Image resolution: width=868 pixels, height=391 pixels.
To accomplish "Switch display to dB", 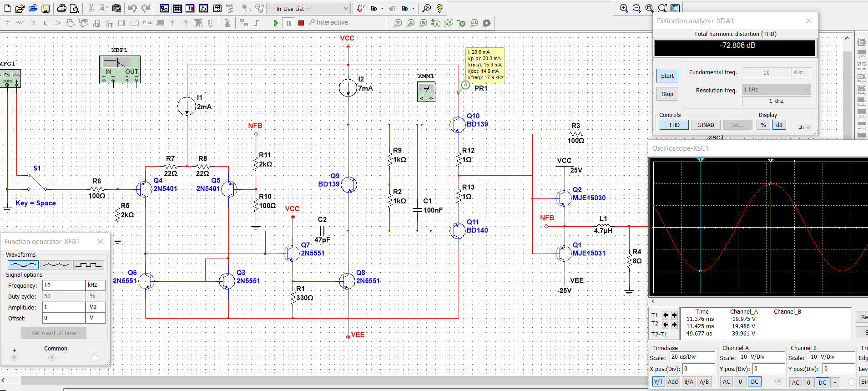I will (x=779, y=125).
